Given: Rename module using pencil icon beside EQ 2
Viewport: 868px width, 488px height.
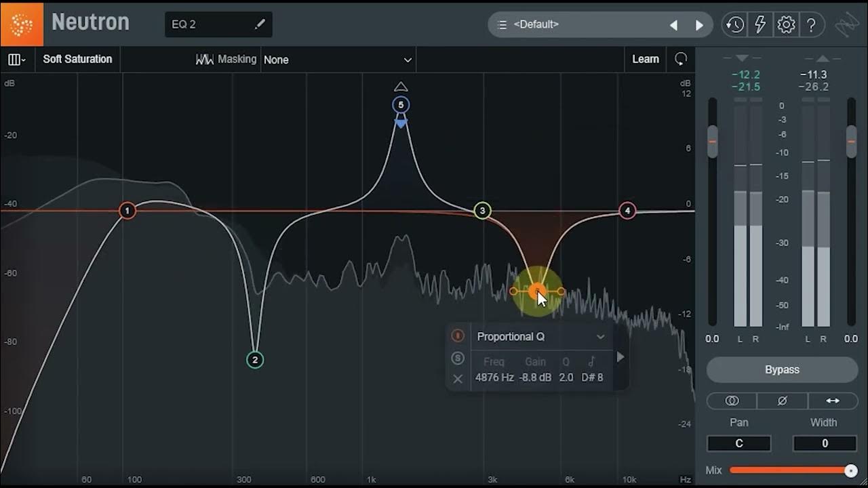Looking at the screenshot, I should tap(260, 24).
